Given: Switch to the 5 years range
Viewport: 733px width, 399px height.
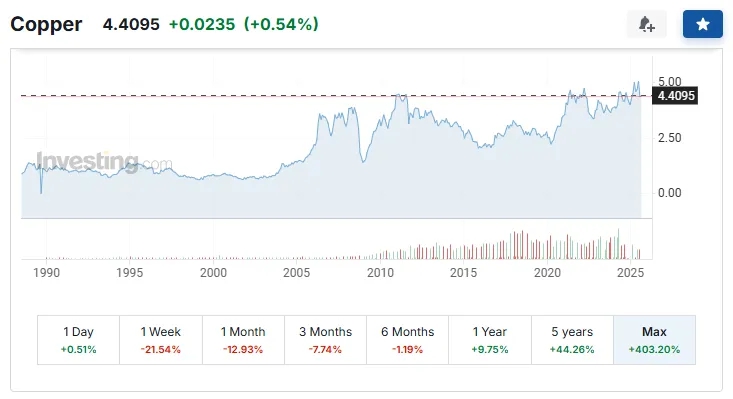Looking at the screenshot, I should tap(572, 340).
